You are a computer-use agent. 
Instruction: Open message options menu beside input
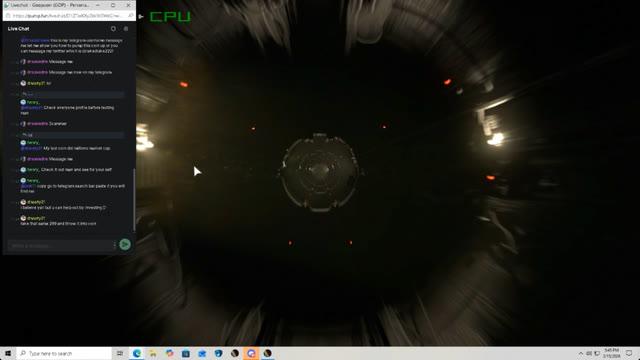114,245
